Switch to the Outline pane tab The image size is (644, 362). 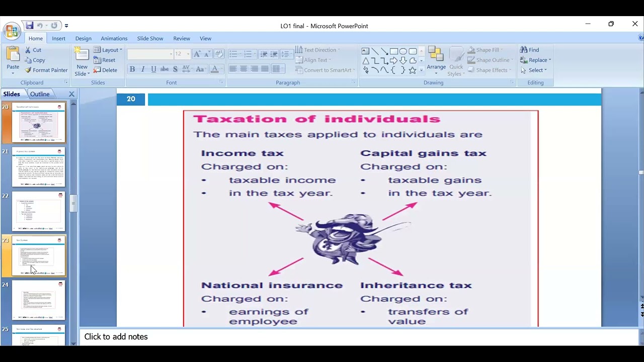(40, 94)
